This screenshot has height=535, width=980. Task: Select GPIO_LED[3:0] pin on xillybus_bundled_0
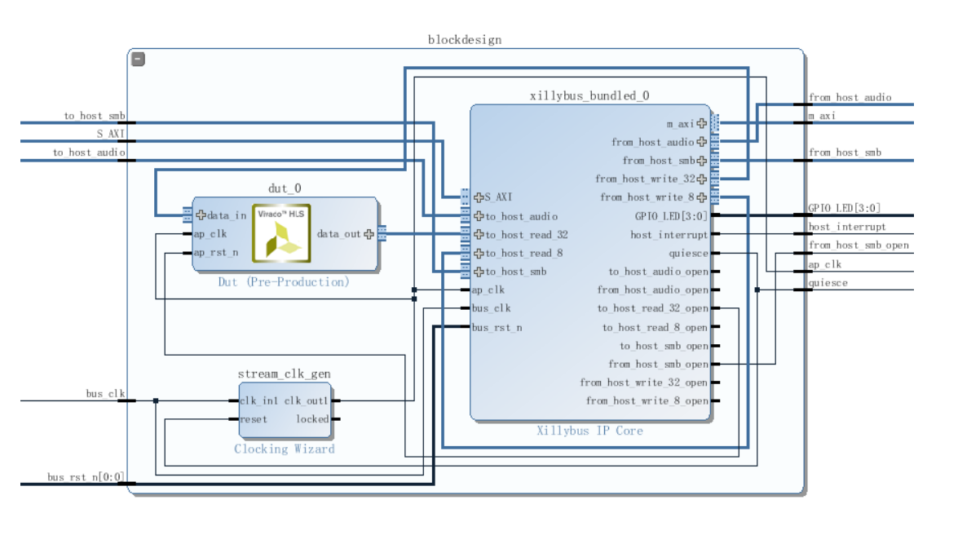tap(672, 216)
